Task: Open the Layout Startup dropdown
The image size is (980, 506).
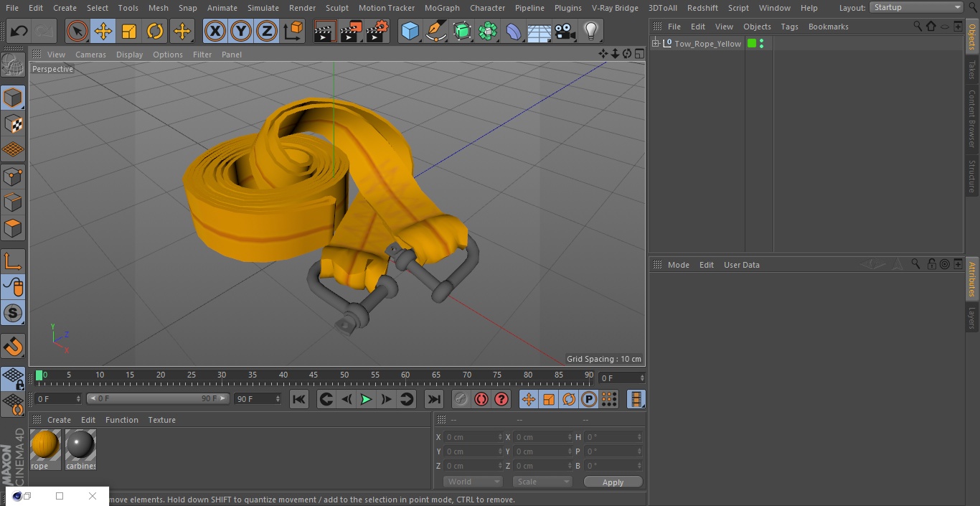Action: point(917,7)
